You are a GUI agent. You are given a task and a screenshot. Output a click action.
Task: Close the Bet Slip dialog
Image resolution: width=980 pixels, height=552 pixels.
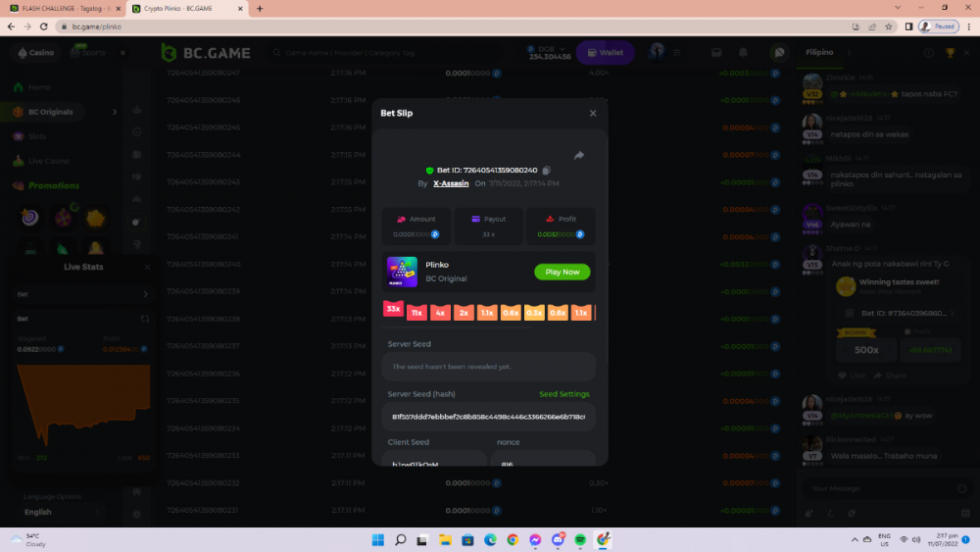pos(592,114)
